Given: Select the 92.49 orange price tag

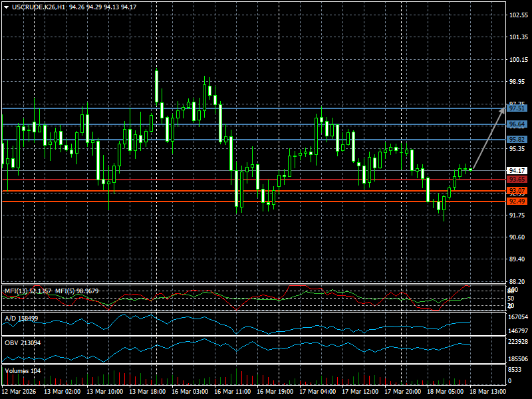Looking at the screenshot, I should [517, 201].
